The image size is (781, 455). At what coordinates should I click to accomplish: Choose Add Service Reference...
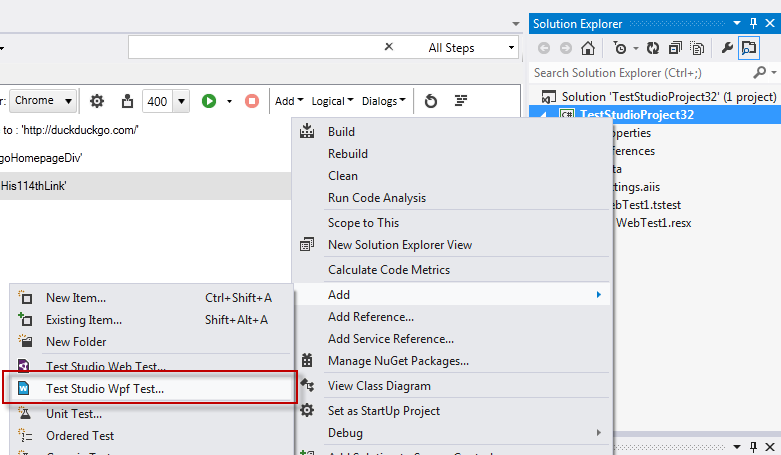point(451,338)
